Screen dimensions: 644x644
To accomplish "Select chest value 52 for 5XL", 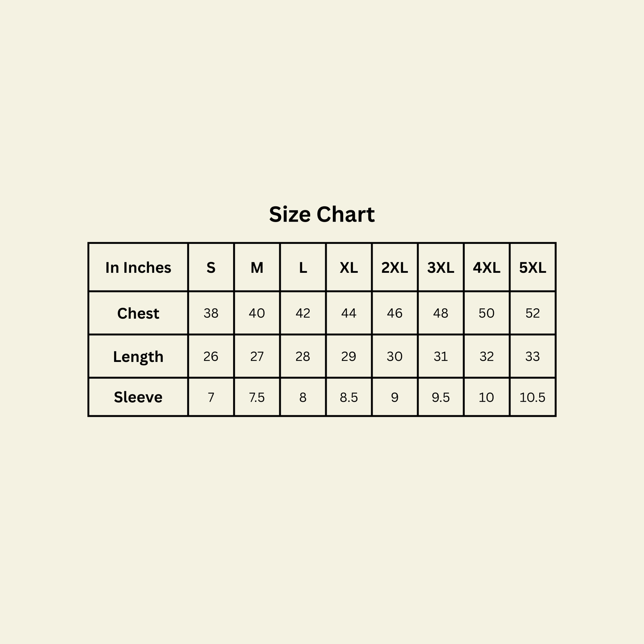I will pos(533,313).
